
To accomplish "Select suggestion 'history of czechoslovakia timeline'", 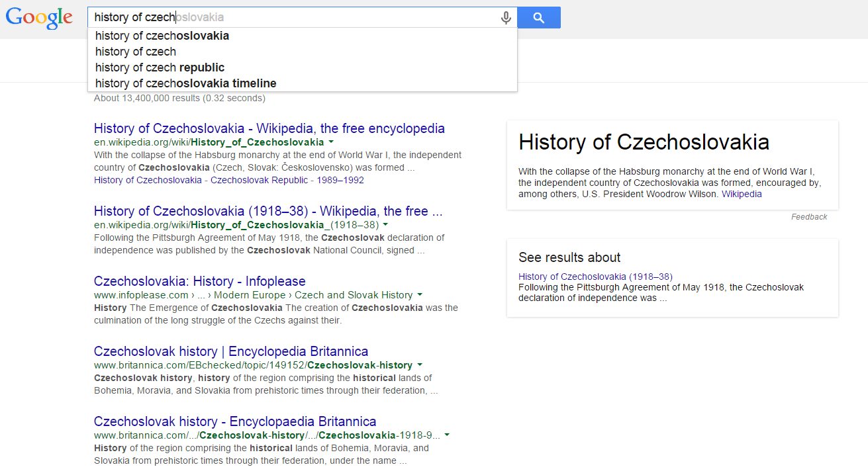I will pyautogui.click(x=303, y=83).
